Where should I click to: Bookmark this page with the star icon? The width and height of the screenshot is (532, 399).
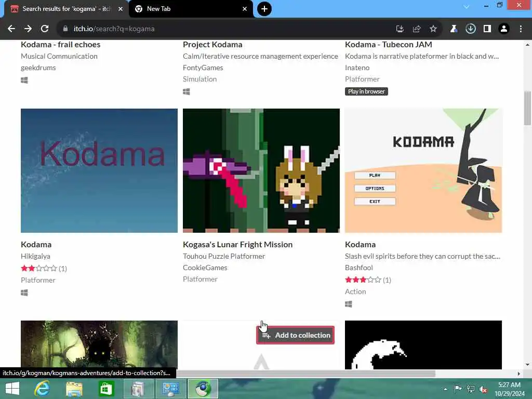[x=433, y=29]
